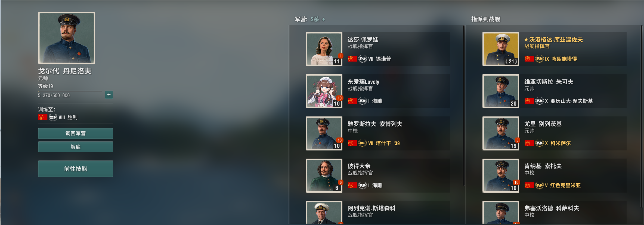The image size is (644, 225).
Task: Click battleship class icon next to 胜利
Action: point(53,117)
